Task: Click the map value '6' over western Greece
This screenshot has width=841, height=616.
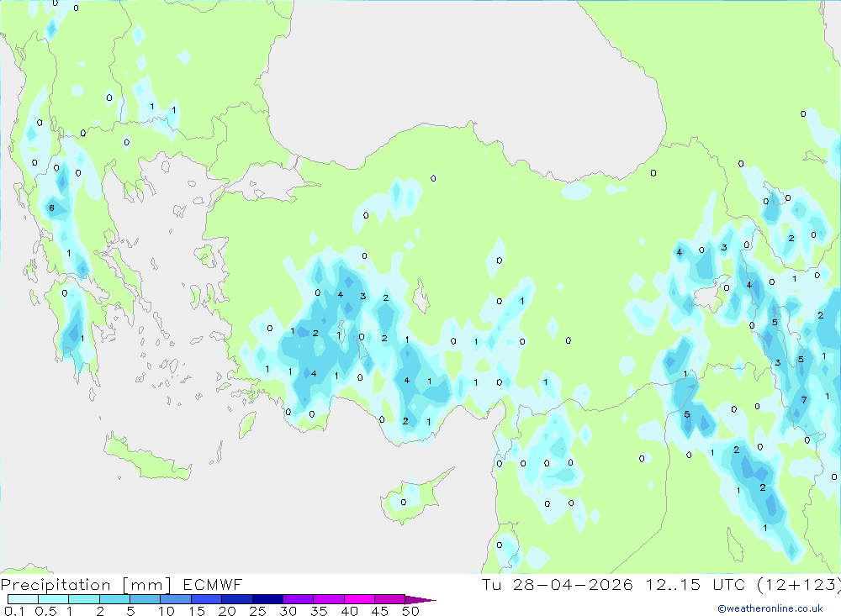Action: coord(51,208)
